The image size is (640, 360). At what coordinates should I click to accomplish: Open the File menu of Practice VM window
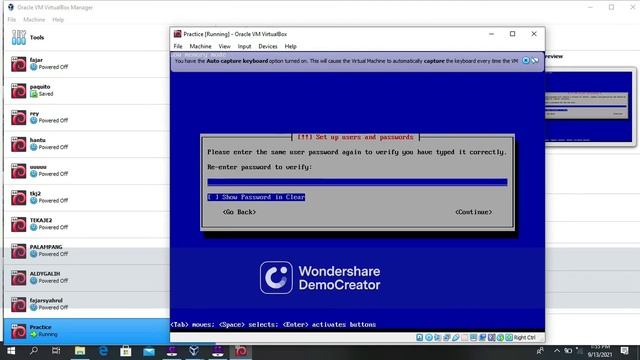(178, 47)
